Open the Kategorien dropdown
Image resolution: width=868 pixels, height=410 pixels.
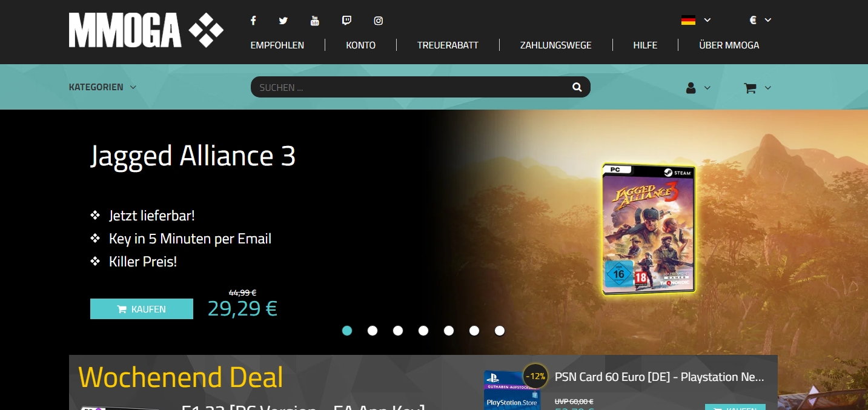pos(102,87)
